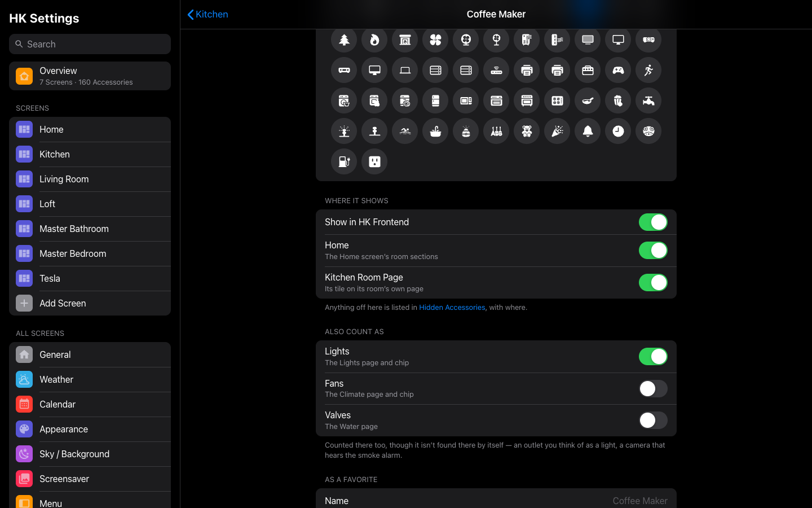Pick the bell icon
Viewport: 812px width, 508px height.
click(x=588, y=131)
